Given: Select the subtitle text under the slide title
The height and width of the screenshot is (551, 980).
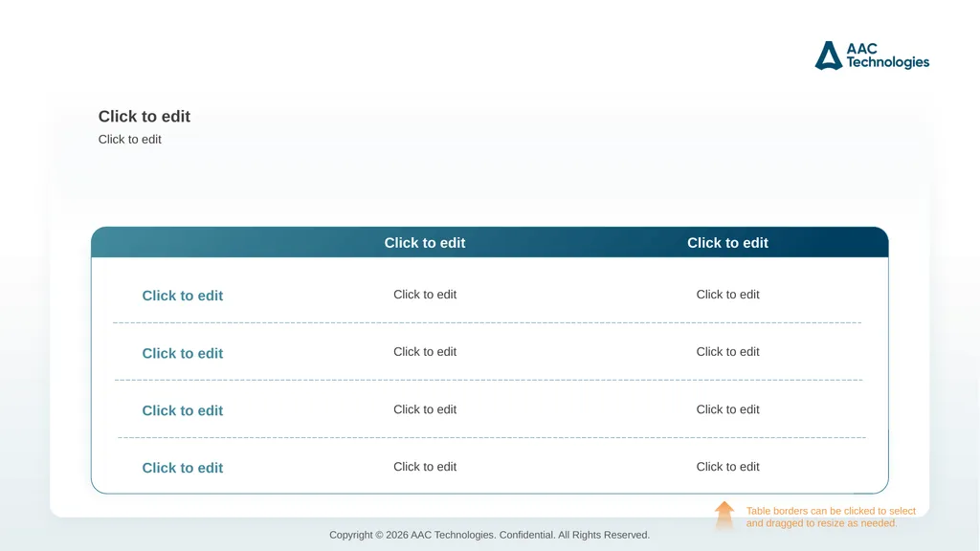Looking at the screenshot, I should pos(130,140).
